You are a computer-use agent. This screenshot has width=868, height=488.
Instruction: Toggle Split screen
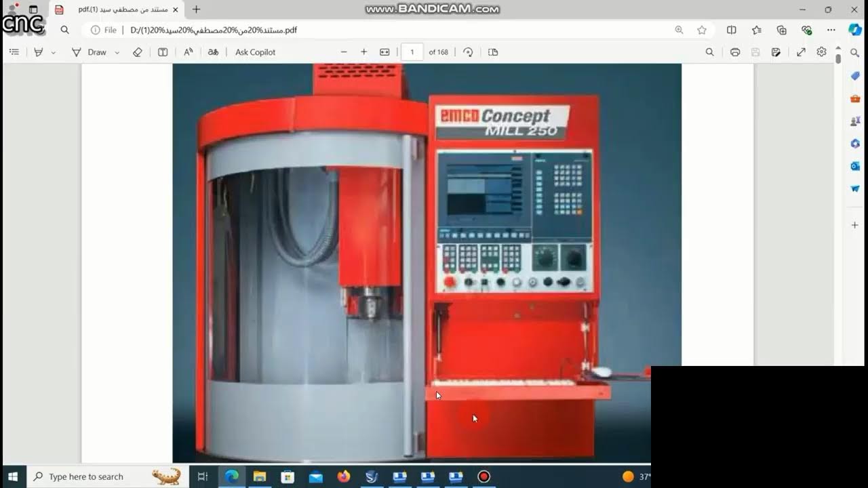click(x=732, y=30)
